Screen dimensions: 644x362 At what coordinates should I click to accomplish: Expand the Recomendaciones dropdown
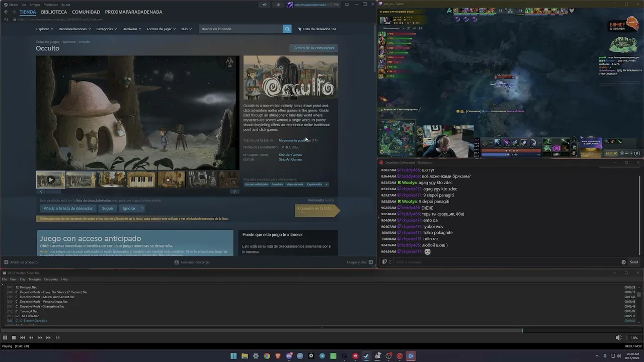point(75,29)
